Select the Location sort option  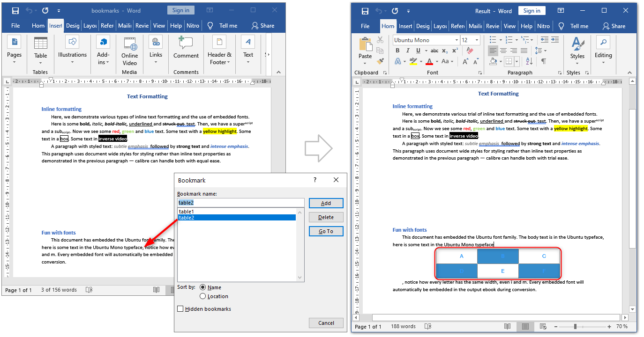coord(202,296)
